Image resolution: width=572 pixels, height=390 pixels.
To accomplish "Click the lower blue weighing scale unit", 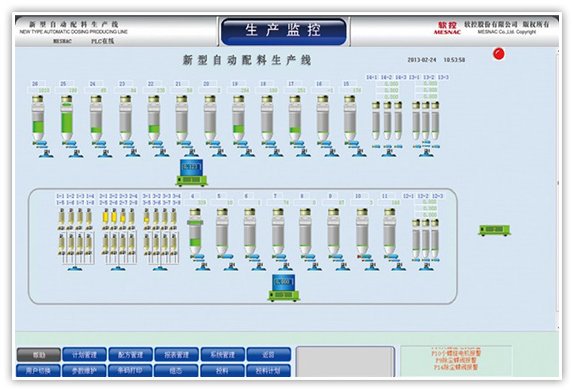I will 284,288.
